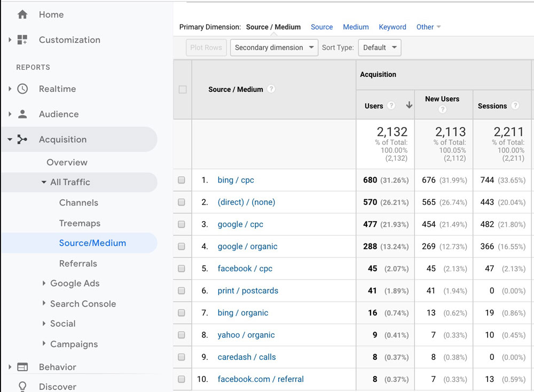Screen dimensions: 534x392
Task: Open the Channels report
Action: [78, 202]
